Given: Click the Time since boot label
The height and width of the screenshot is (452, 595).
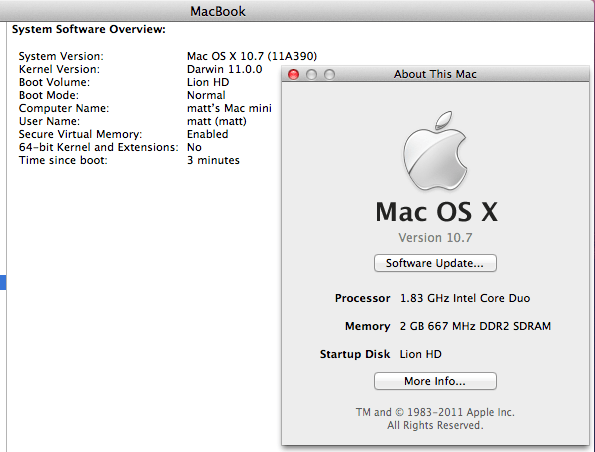Looking at the screenshot, I should click(x=63, y=160).
